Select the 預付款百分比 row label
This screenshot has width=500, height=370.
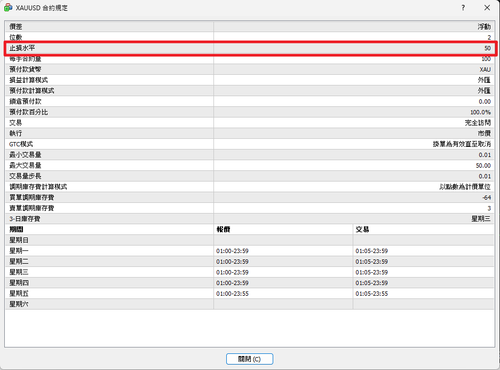(29, 112)
